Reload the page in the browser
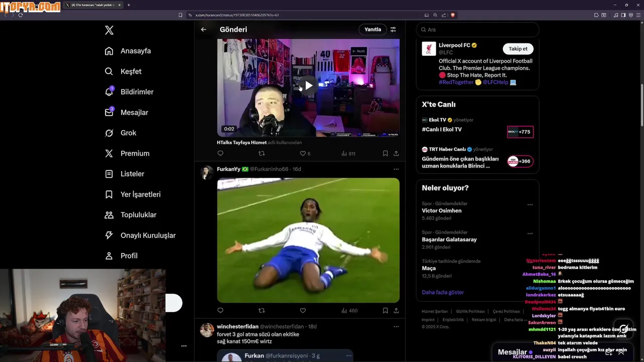The width and height of the screenshot is (644, 362). pos(20,15)
